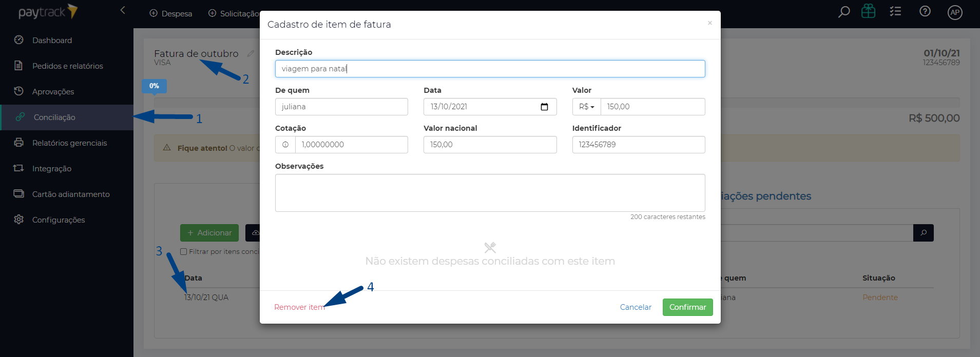Click the Cancelar link

pyautogui.click(x=636, y=307)
